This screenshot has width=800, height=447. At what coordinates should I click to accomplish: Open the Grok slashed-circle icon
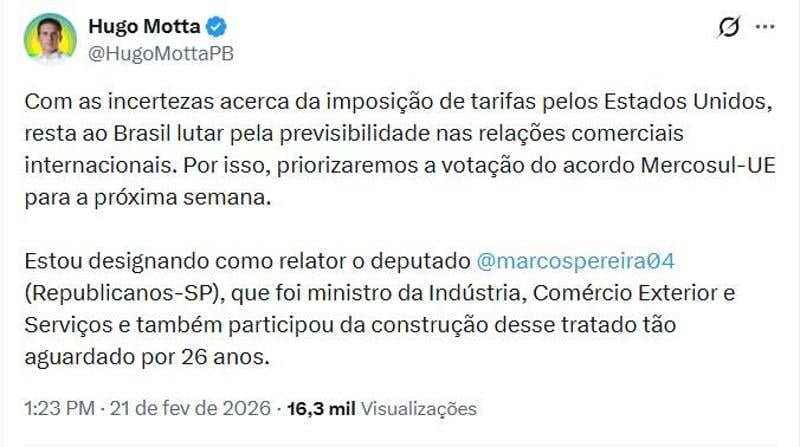click(729, 29)
